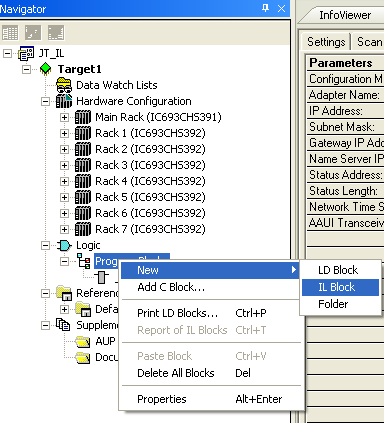
Task: Click the pin icon in Navigator title bar
Action: pos(265,8)
